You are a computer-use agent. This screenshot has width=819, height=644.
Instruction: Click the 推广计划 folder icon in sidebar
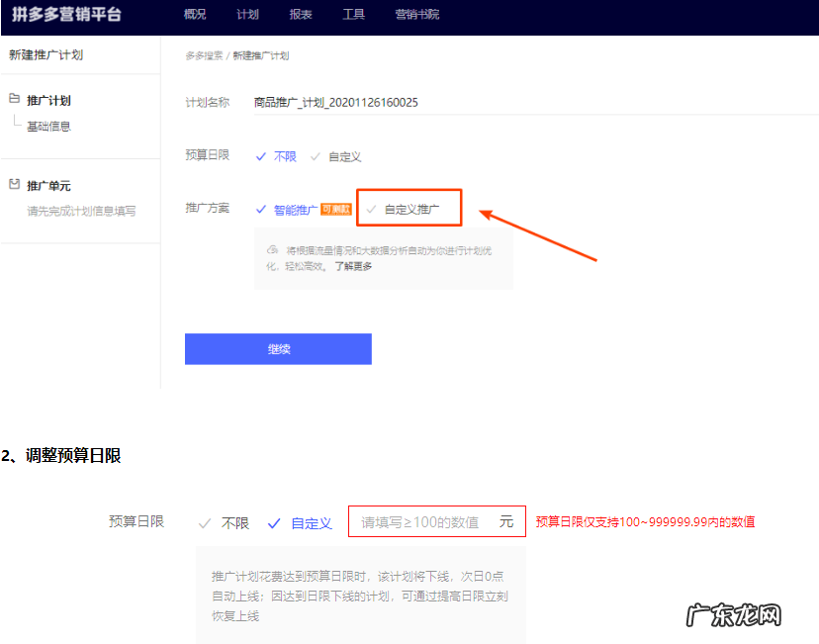point(13,100)
